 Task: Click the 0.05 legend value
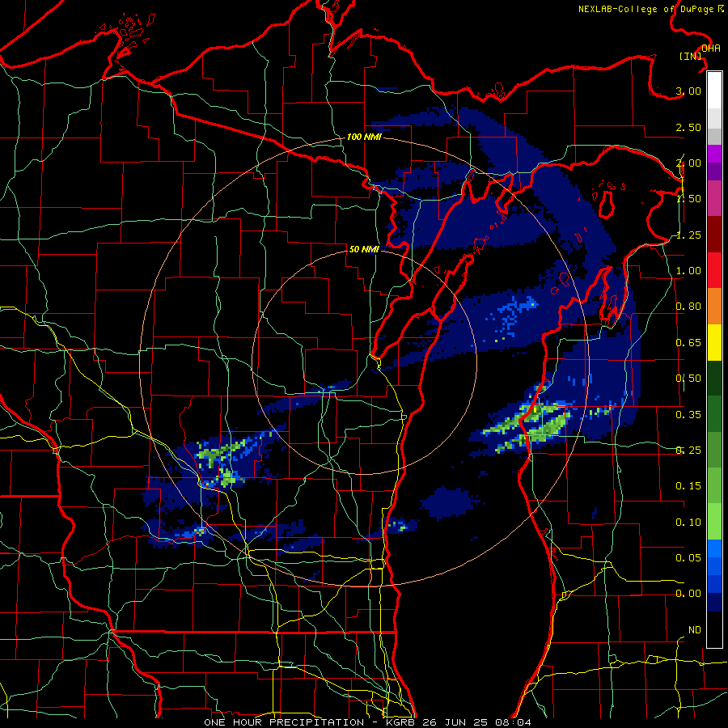click(x=688, y=557)
